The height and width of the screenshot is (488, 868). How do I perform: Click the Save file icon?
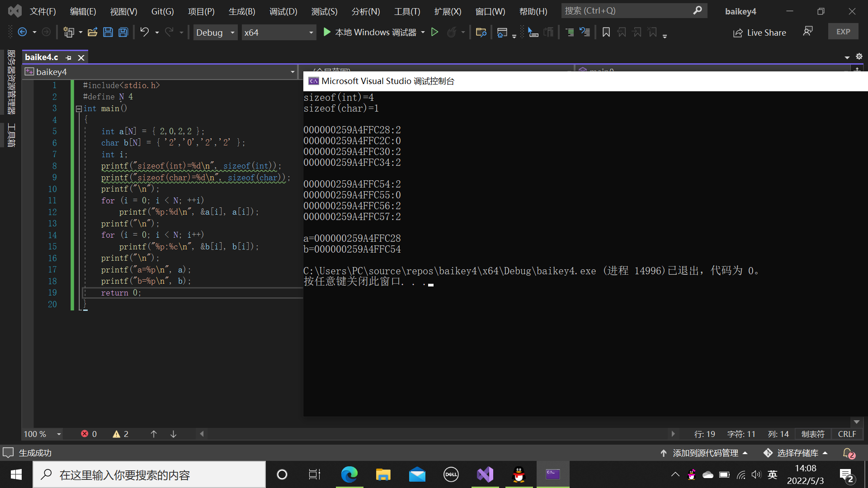coord(108,32)
